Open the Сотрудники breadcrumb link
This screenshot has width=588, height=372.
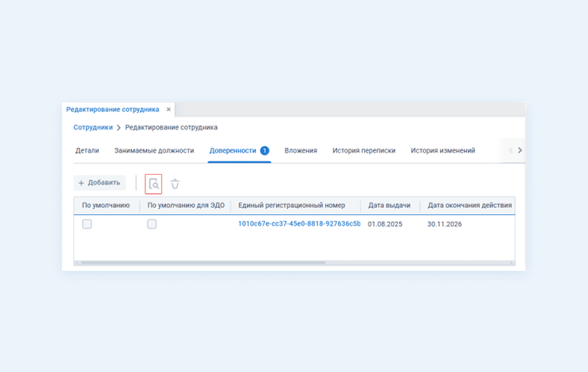93,127
